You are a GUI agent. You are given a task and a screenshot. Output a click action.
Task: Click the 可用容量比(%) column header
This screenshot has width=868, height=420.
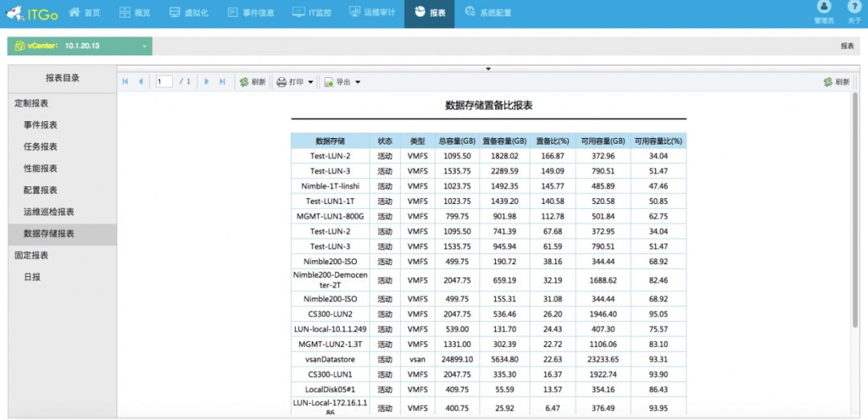(658, 141)
